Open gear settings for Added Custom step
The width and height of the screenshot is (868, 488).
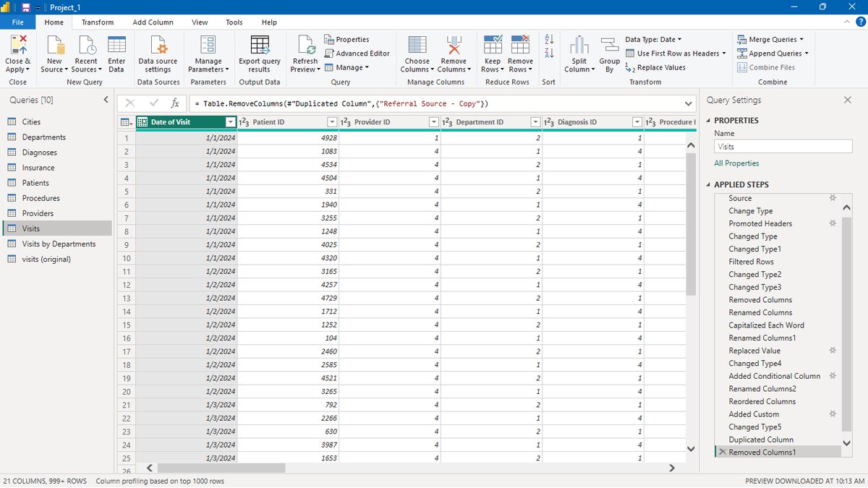pyautogui.click(x=833, y=414)
